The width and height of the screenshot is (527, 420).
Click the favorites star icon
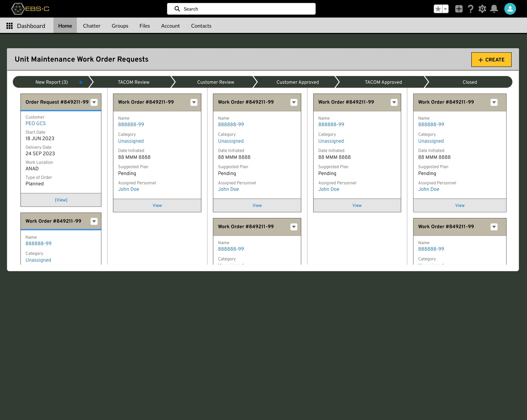point(438,9)
